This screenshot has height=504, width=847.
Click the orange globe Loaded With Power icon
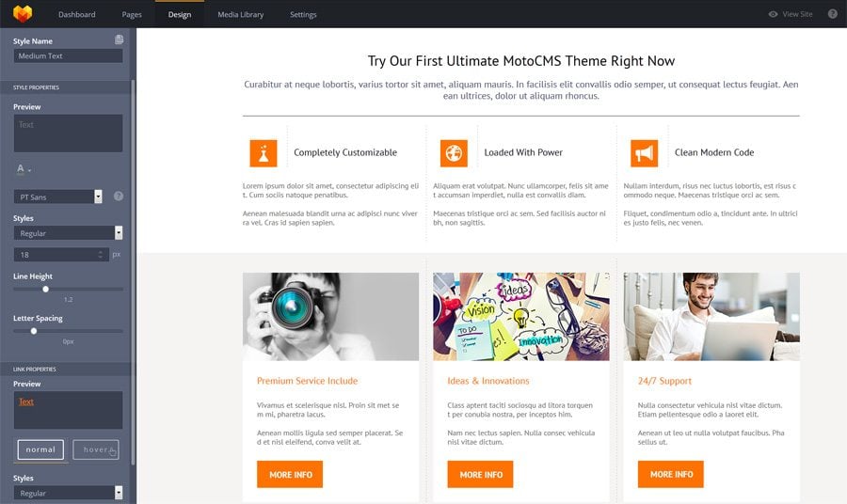click(454, 152)
